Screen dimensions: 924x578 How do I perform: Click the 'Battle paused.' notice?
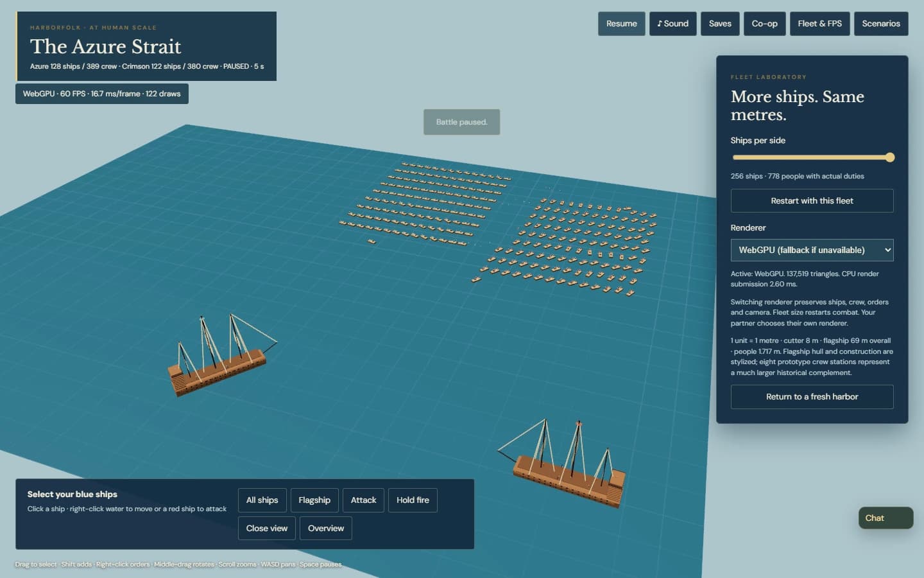click(461, 122)
